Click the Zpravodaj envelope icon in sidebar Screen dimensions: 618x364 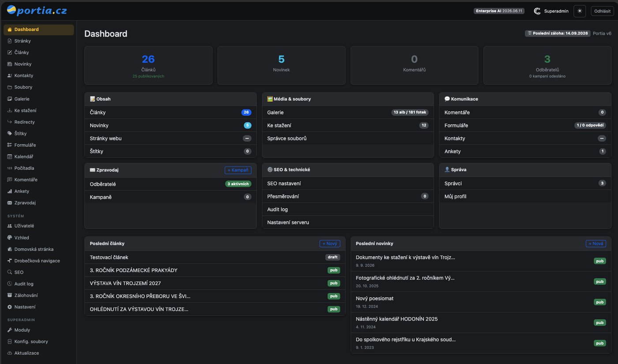click(10, 203)
